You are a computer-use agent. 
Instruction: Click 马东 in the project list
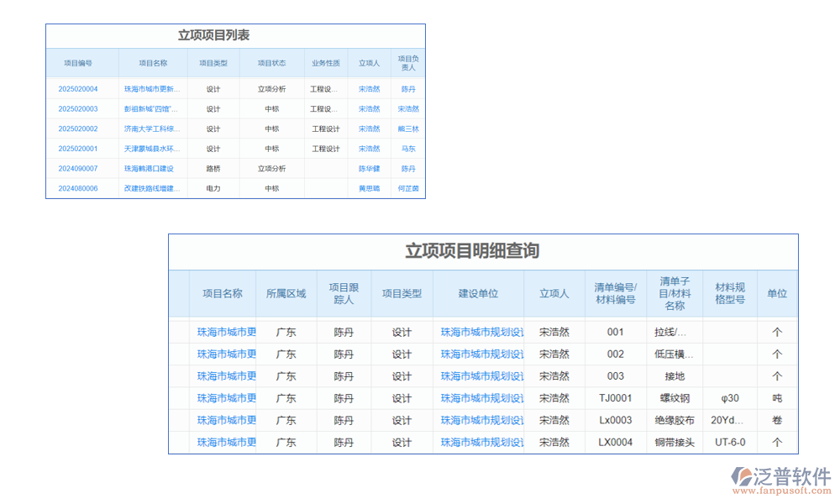click(408, 149)
